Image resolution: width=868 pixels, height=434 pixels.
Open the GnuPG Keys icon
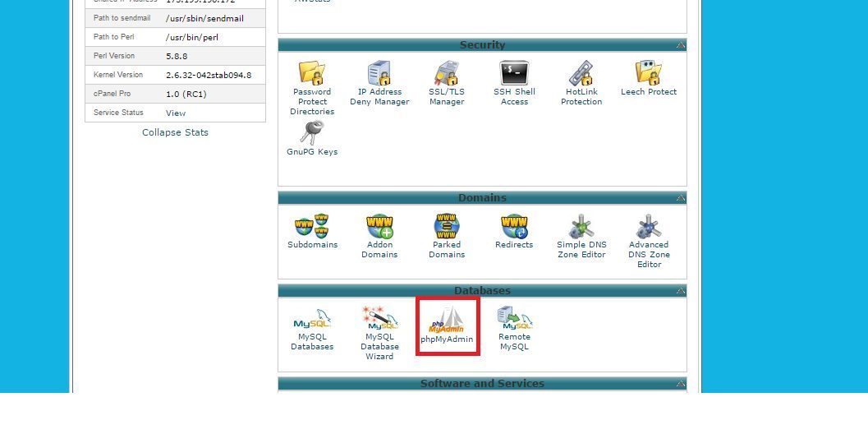(x=312, y=133)
